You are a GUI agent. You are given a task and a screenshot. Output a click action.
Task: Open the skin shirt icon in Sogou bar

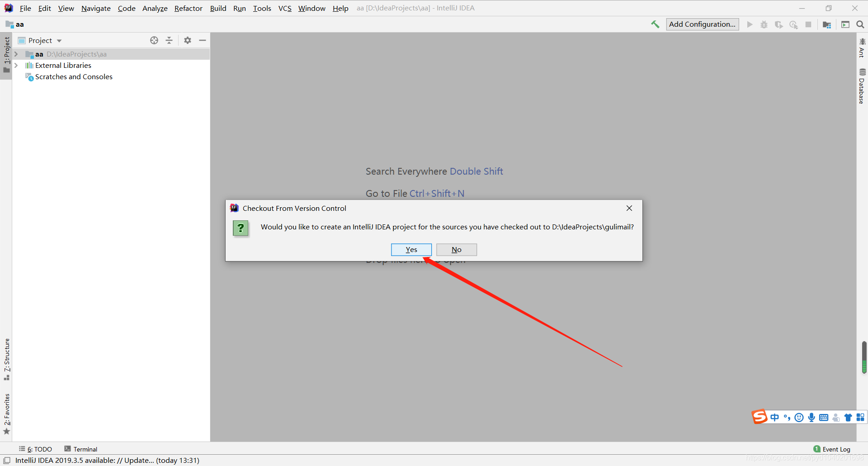[x=848, y=417]
